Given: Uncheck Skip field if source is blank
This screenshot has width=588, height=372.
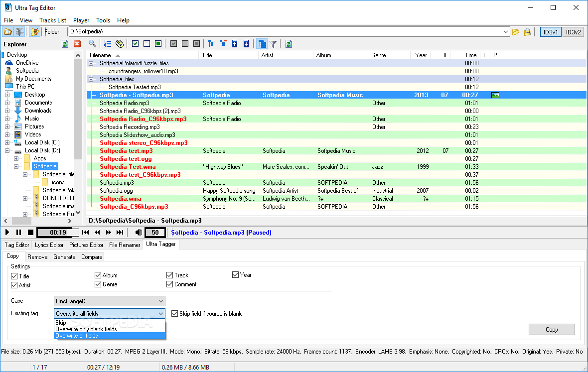Looking at the screenshot, I should click(174, 314).
